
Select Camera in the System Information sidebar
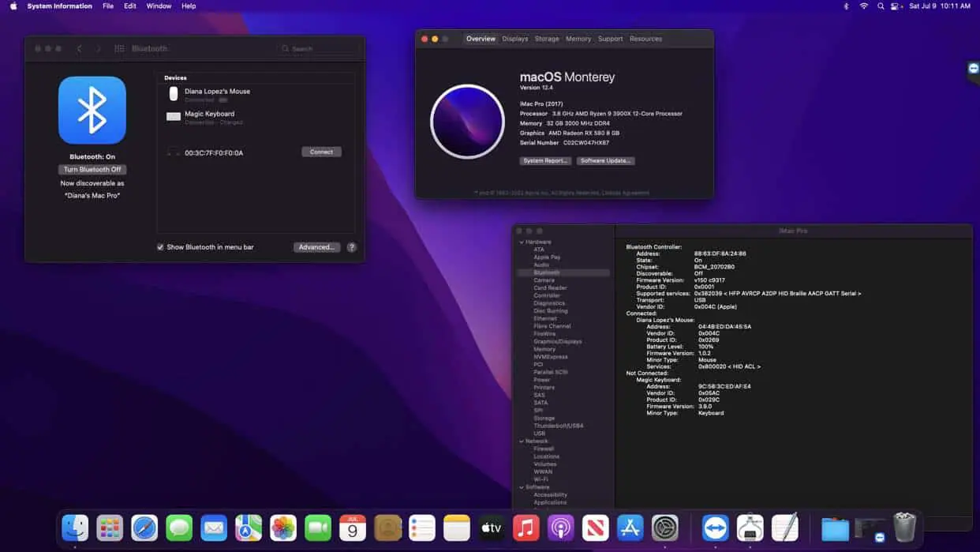544,280
